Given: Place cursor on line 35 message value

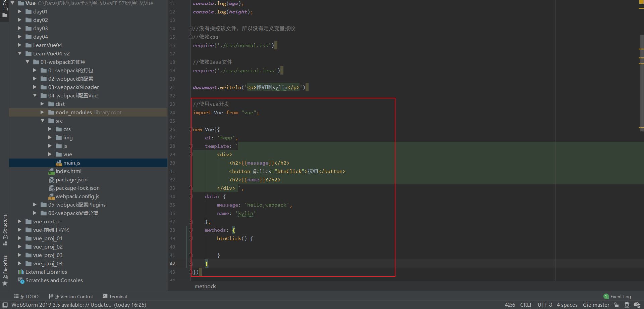Looking at the screenshot, I should 266,205.
